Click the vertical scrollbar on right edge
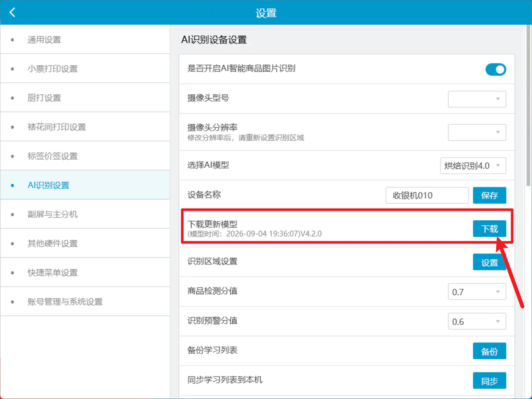The width and height of the screenshot is (532, 399). (528, 105)
